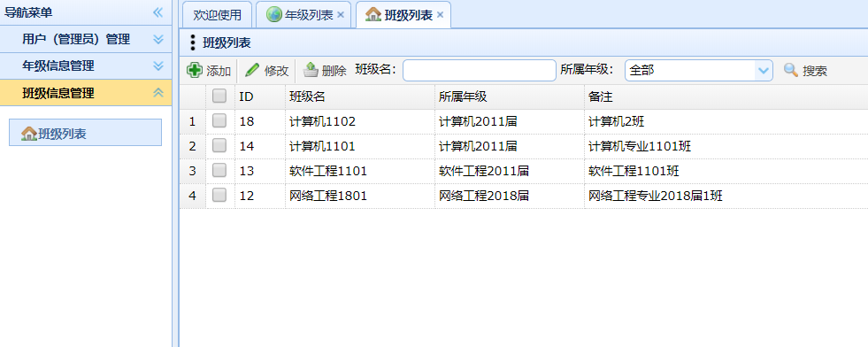Switch to the 年级列表 tab

[303, 15]
